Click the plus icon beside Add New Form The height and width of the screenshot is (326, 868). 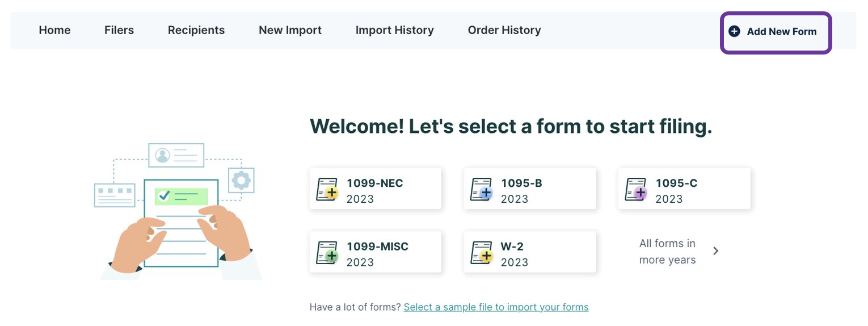[x=734, y=31]
